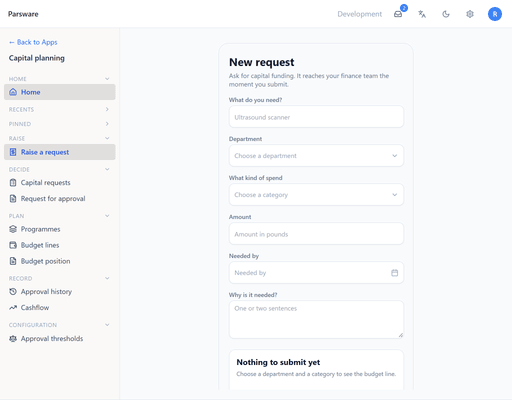Open Budget position page

pos(60,261)
